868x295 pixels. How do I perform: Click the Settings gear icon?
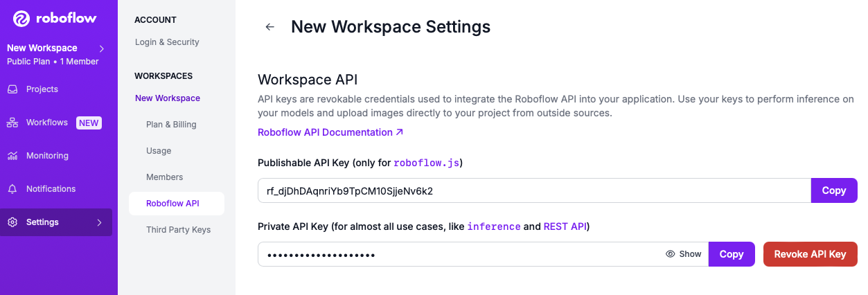(x=12, y=222)
